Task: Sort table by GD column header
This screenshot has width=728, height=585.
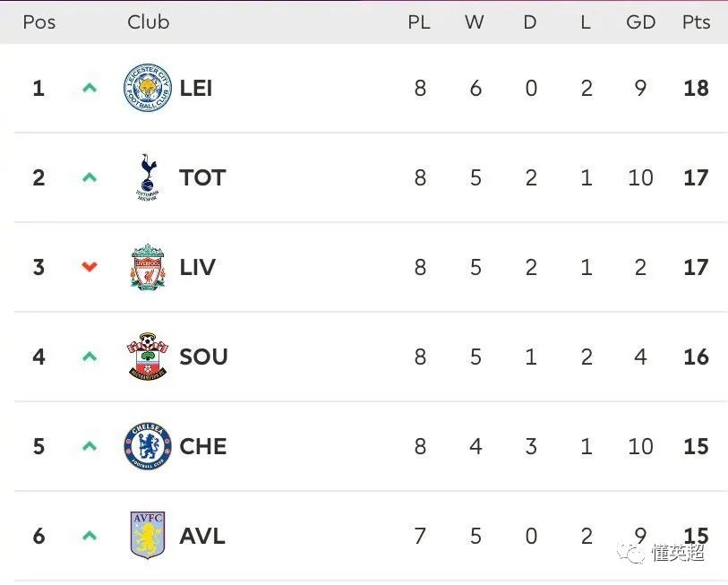Action: pyautogui.click(x=641, y=22)
